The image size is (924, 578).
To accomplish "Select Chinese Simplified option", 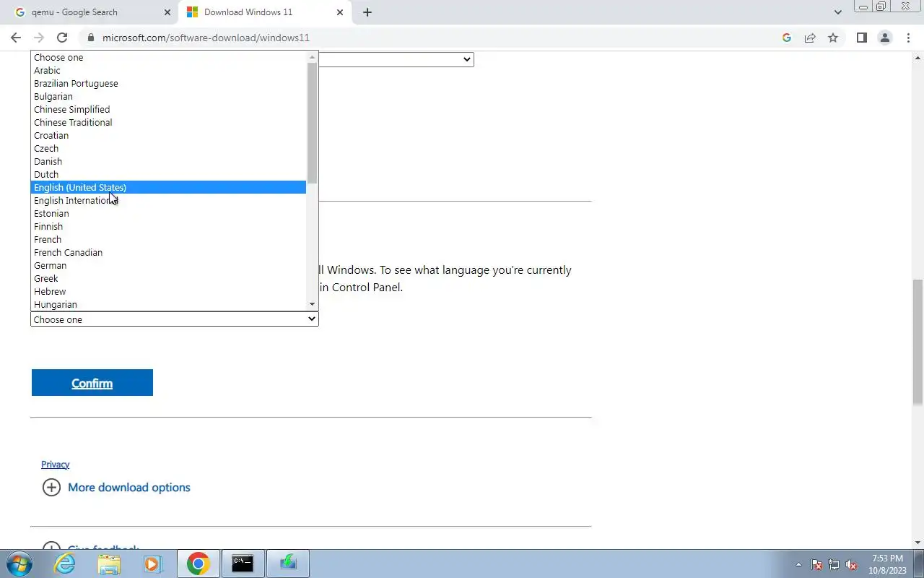I will pyautogui.click(x=169, y=109).
